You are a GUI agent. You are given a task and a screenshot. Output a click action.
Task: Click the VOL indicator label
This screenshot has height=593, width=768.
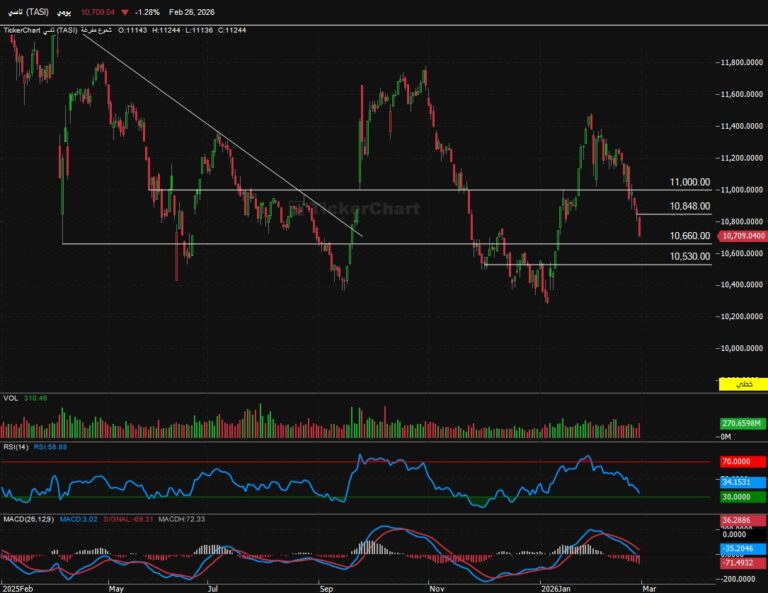click(x=10, y=398)
